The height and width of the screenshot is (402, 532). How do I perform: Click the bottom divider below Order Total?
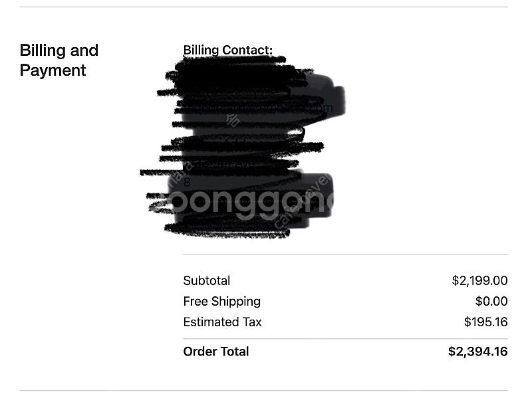pyautogui.click(x=263, y=391)
